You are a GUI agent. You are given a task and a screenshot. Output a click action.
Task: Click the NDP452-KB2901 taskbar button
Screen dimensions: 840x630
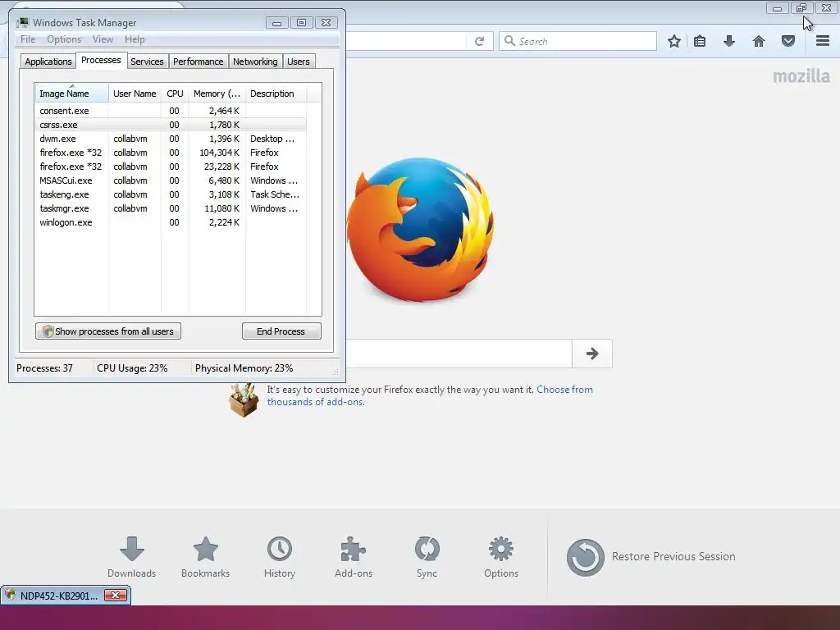(59, 596)
